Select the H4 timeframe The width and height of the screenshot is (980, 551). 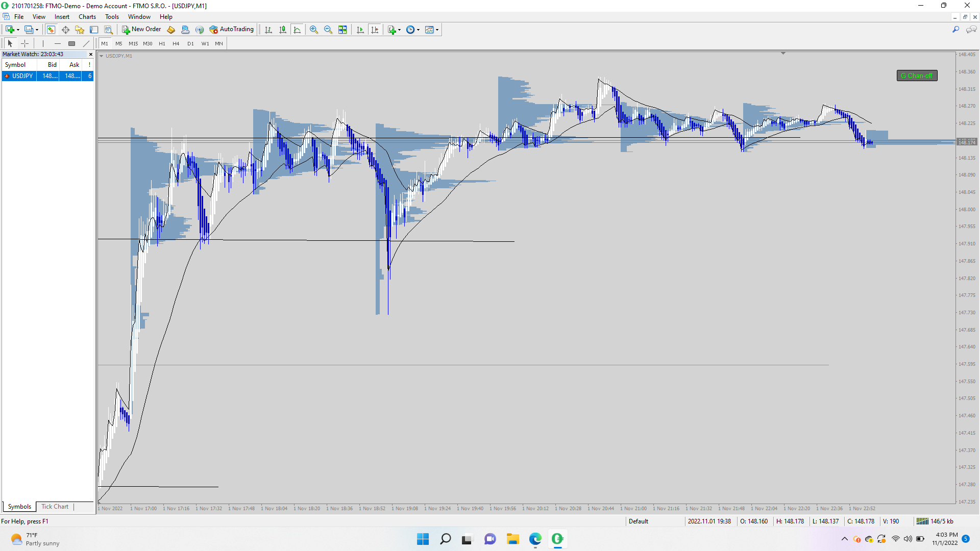click(x=176, y=43)
